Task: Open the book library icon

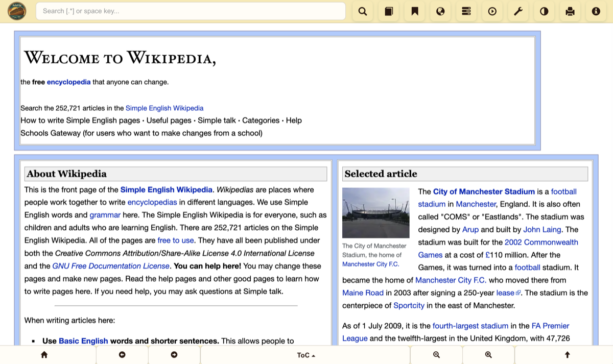Action: point(389,11)
